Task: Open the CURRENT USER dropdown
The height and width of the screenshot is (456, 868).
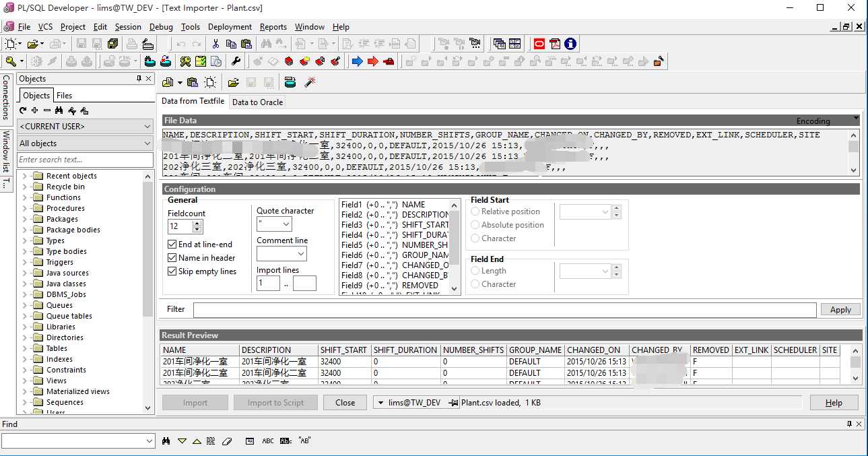Action: coord(85,126)
